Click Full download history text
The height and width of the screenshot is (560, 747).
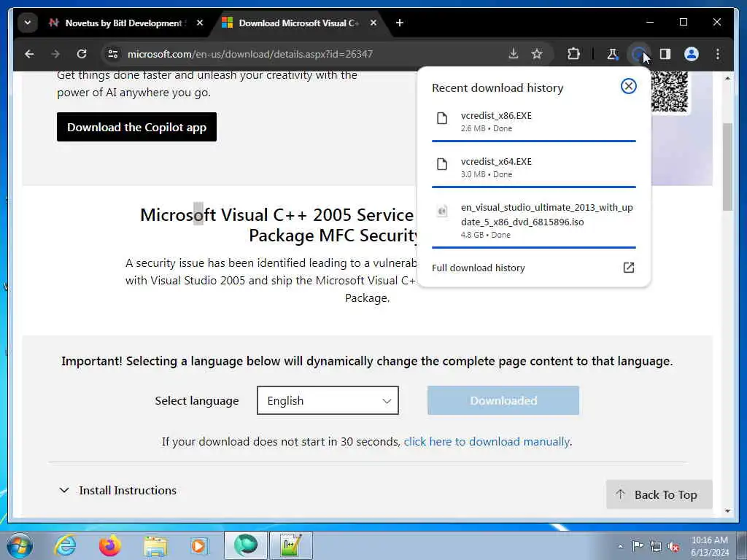[479, 268]
